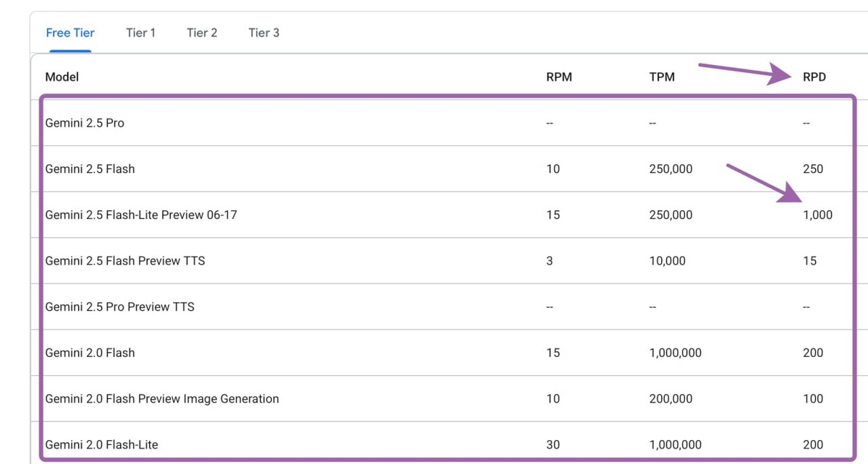Screen dimensions: 868x464
Task: Click the 1,000 RPD value
Action: [x=817, y=215]
